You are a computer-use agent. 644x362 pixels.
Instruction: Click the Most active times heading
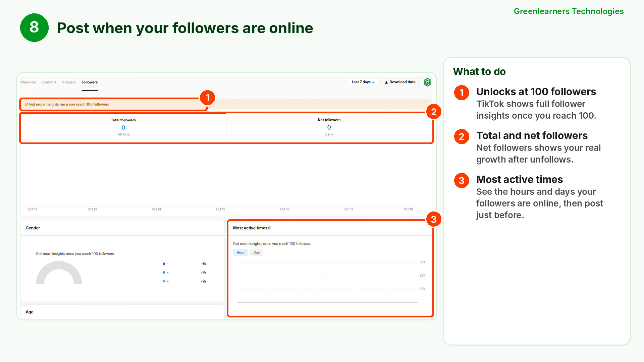click(250, 228)
